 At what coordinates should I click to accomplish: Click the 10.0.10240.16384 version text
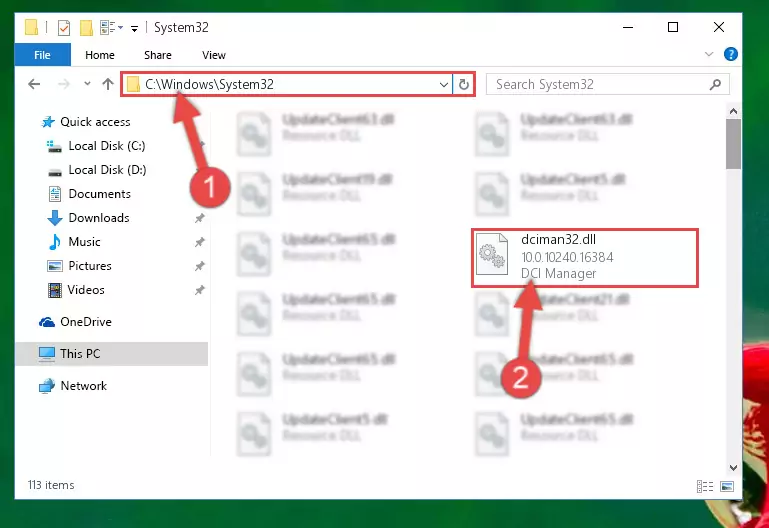coord(567,257)
